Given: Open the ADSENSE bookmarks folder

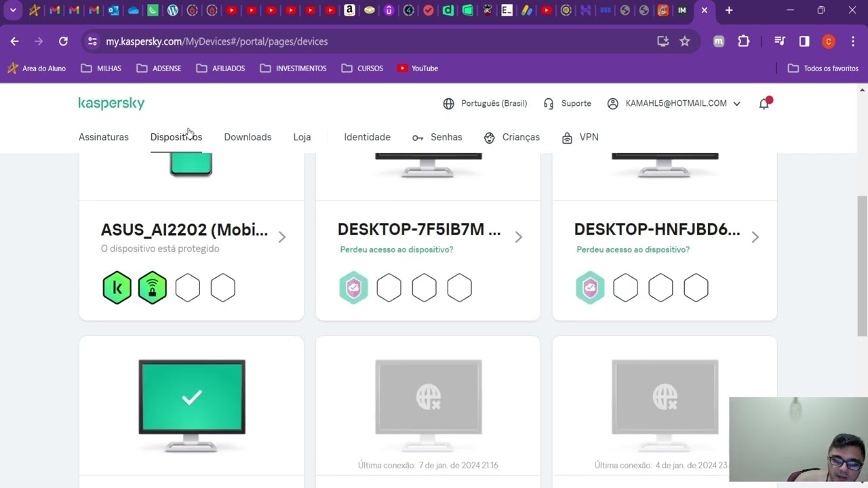Looking at the screenshot, I should [159, 68].
